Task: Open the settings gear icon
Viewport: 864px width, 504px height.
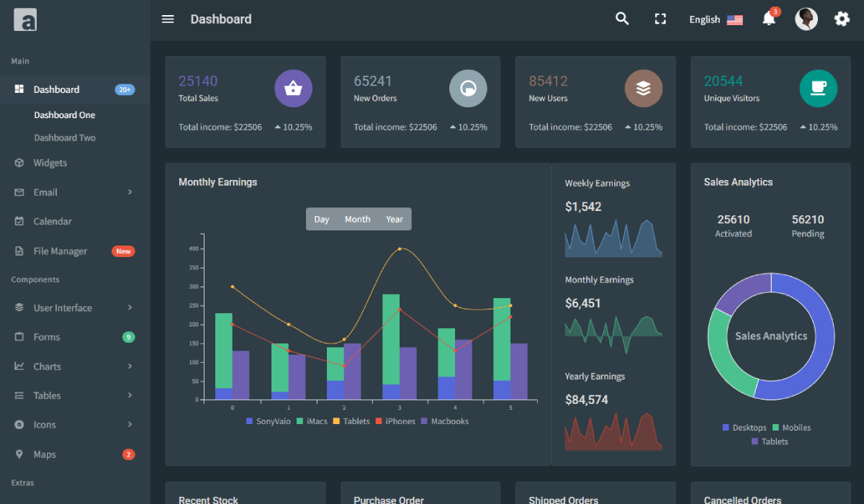Action: pos(842,19)
